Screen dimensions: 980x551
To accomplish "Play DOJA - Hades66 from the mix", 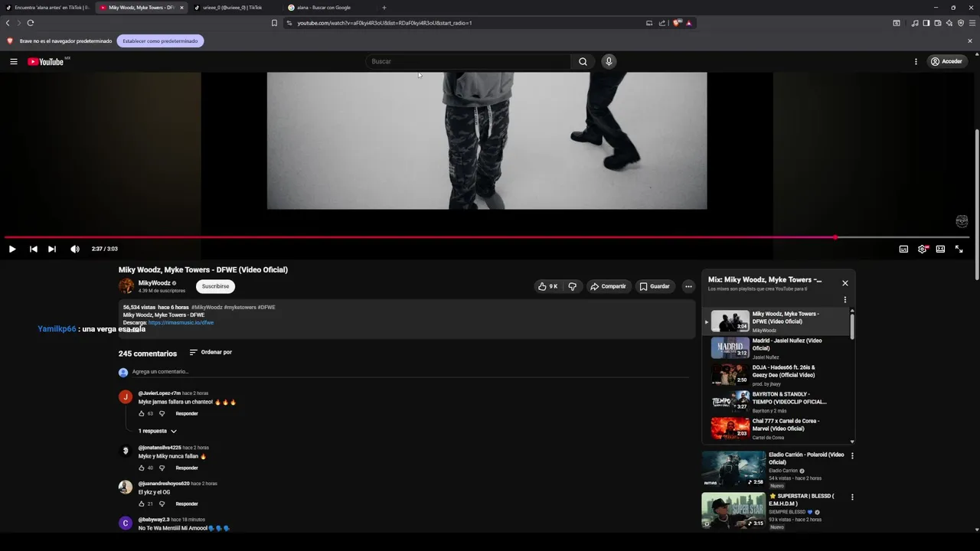I will [776, 375].
